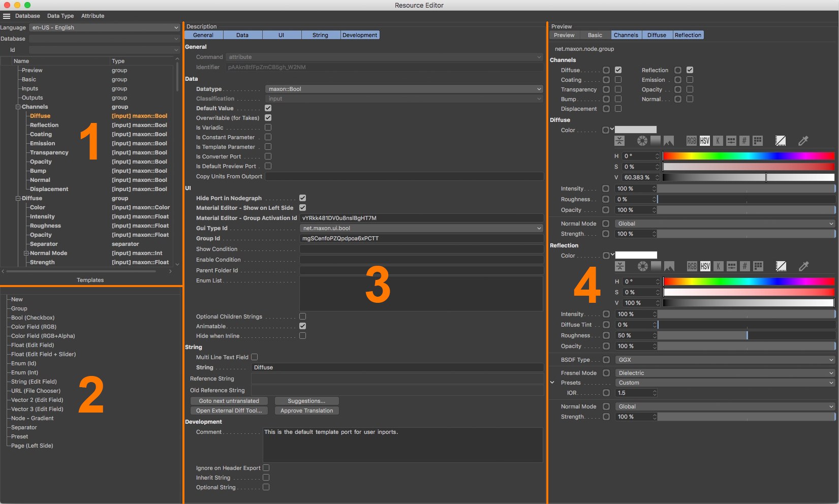This screenshot has width=839, height=504.
Task: Click the Goto next untranslated button
Action: pos(229,401)
